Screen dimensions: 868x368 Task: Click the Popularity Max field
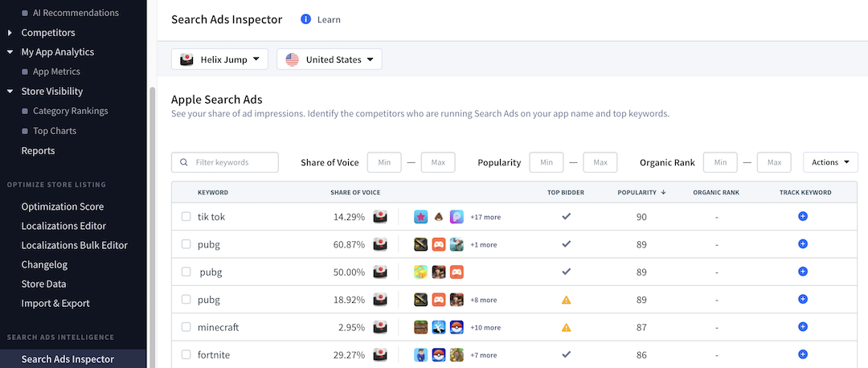click(x=600, y=162)
